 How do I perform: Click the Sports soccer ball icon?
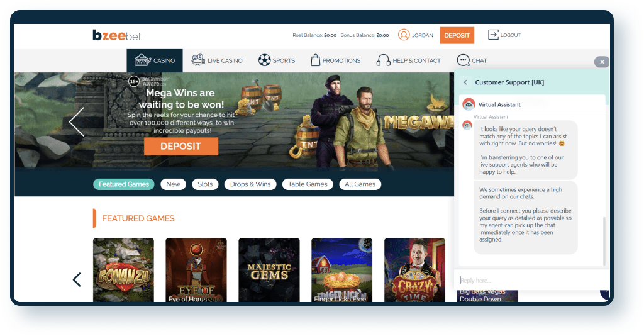264,60
